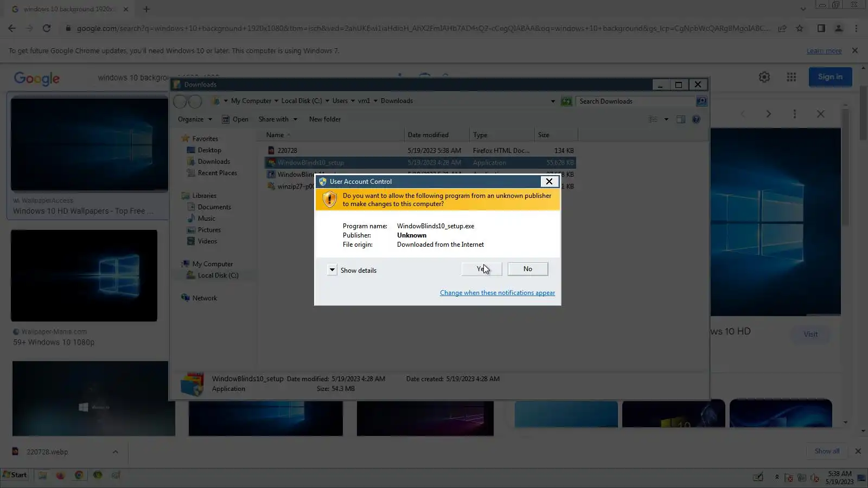Screen dimensions: 868x488
Task: Expand the Users breadcrumb dropdown arrow
Action: (353, 101)
